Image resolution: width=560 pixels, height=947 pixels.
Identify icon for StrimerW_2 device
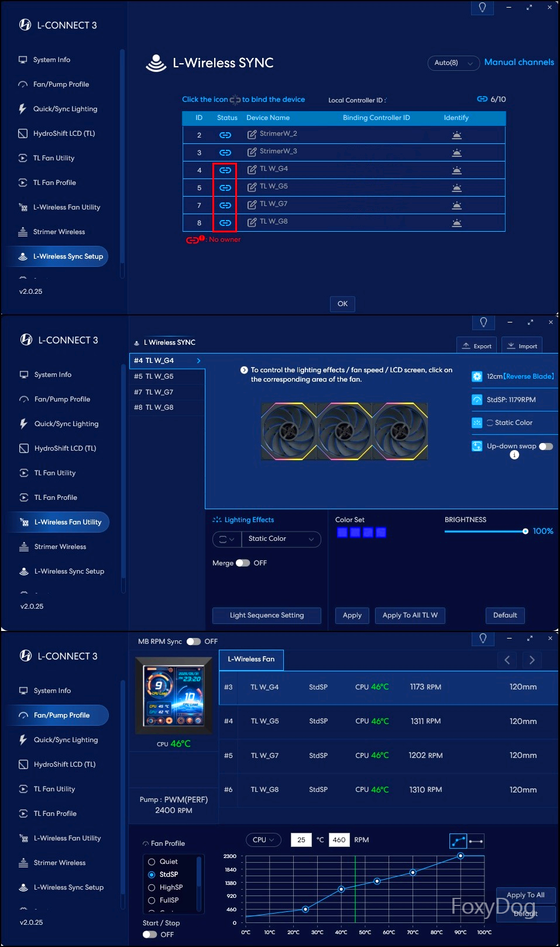tap(457, 135)
